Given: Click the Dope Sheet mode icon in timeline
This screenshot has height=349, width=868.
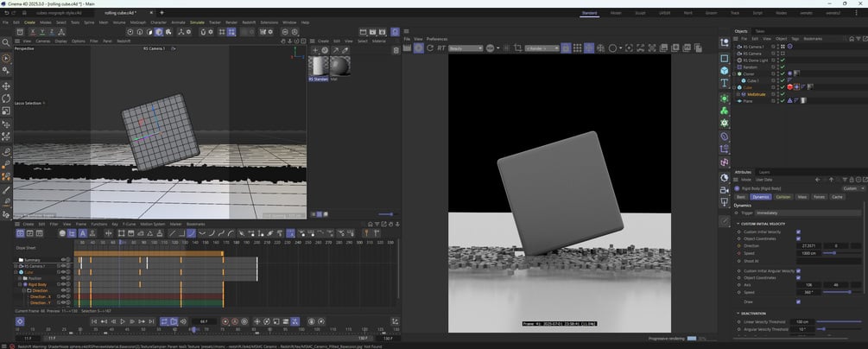Looking at the screenshot, I should [20, 233].
